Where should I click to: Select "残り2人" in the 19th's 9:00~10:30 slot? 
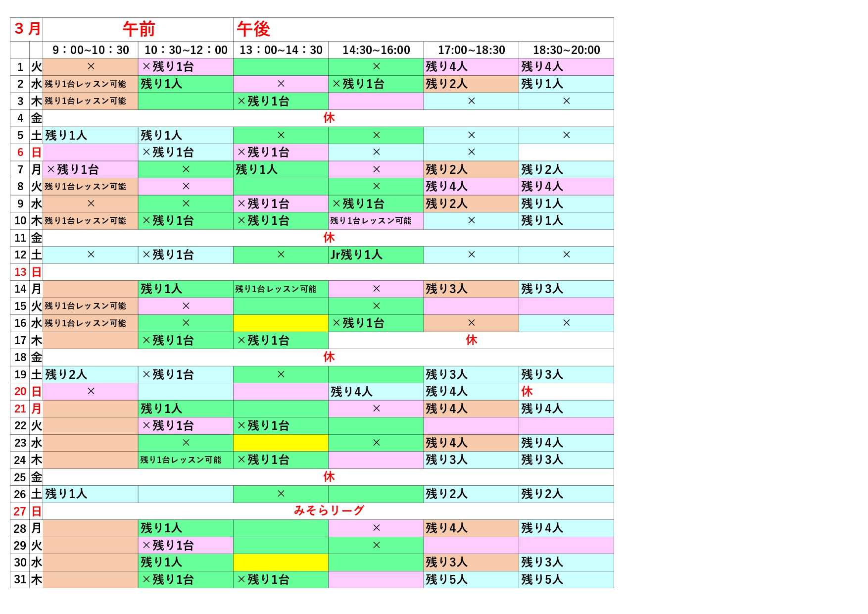coord(66,374)
